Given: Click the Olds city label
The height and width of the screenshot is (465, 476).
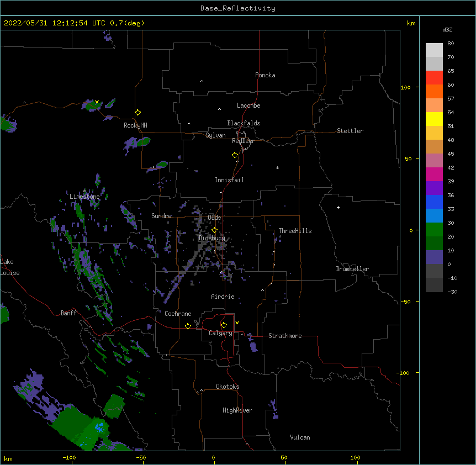Looking at the screenshot, I should (214, 218).
